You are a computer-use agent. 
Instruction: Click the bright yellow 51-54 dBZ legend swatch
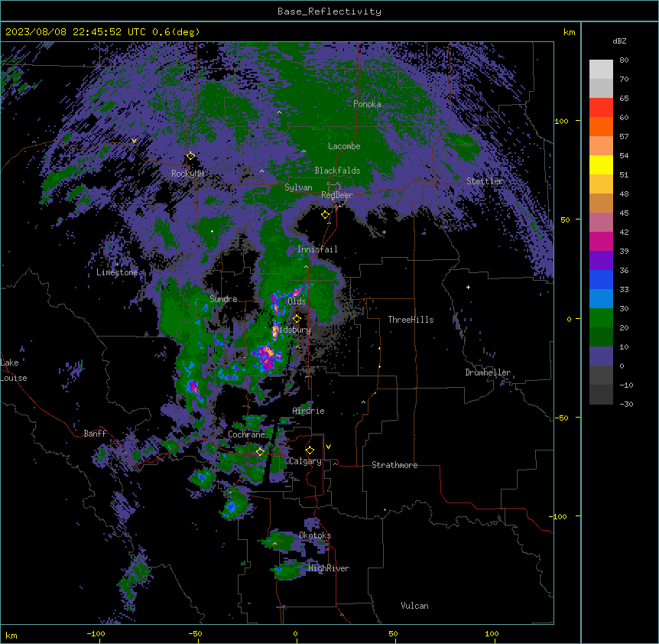pos(601,164)
